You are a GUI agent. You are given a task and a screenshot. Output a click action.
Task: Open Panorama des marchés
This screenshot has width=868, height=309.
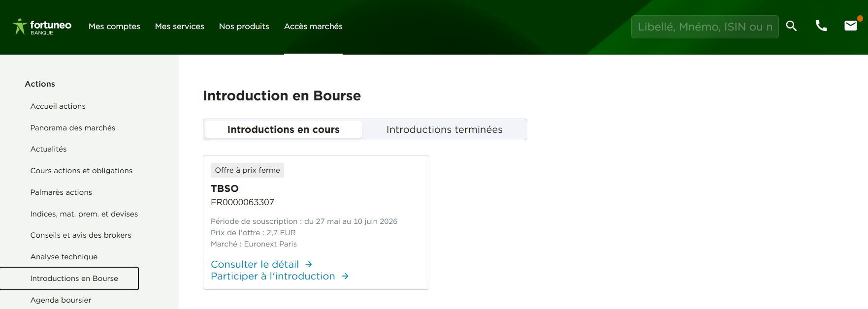(72, 128)
